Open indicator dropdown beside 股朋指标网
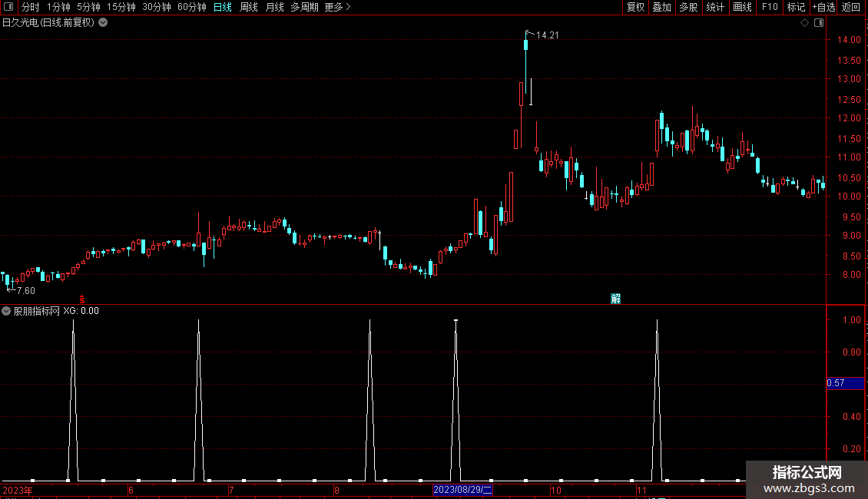 pos(6,311)
